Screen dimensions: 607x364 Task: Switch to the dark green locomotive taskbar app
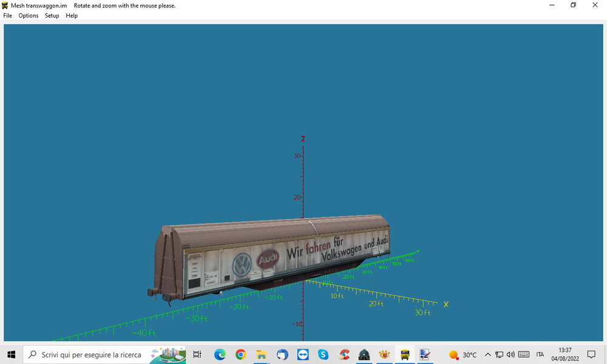pyautogui.click(x=364, y=354)
